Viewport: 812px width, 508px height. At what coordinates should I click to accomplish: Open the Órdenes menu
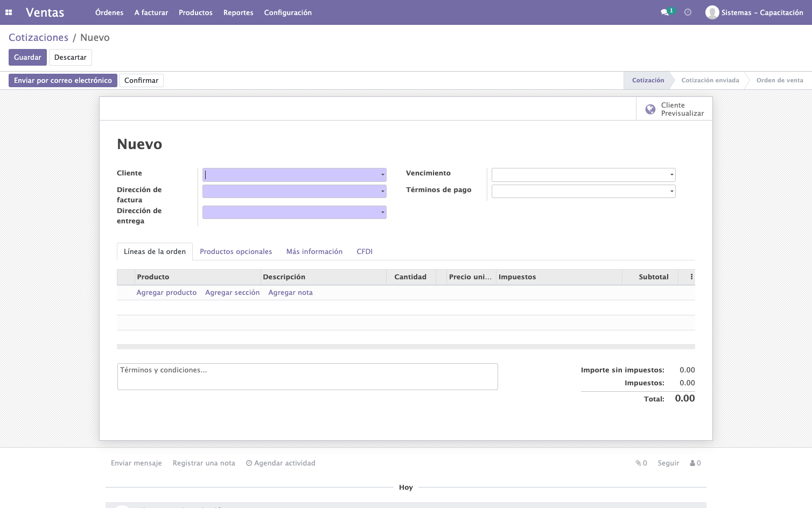point(109,12)
